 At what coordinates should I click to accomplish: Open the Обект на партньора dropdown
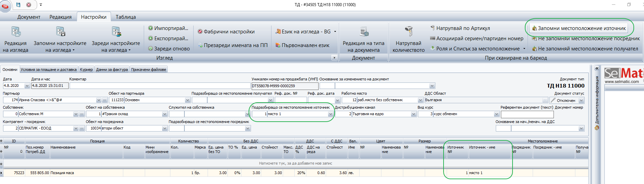pos(187,100)
